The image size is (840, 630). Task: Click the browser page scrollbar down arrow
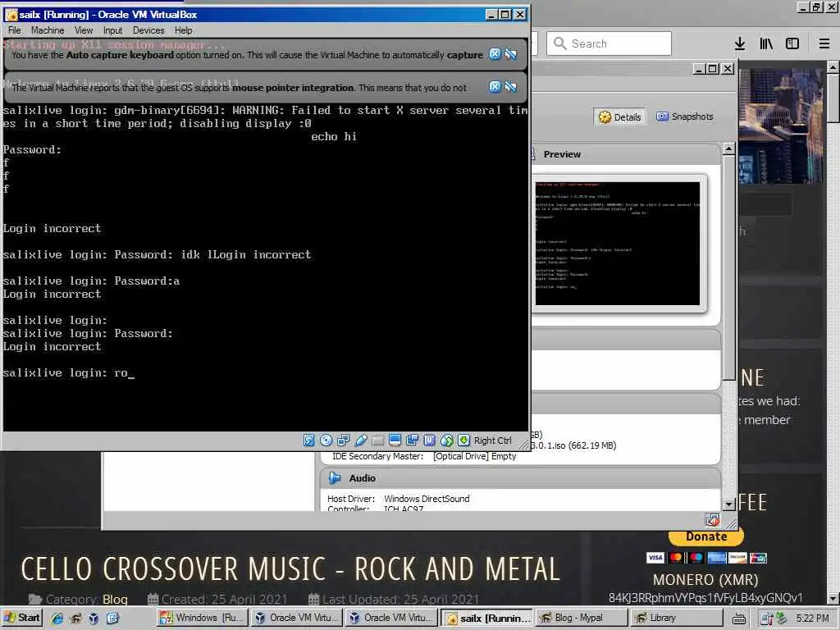click(833, 598)
